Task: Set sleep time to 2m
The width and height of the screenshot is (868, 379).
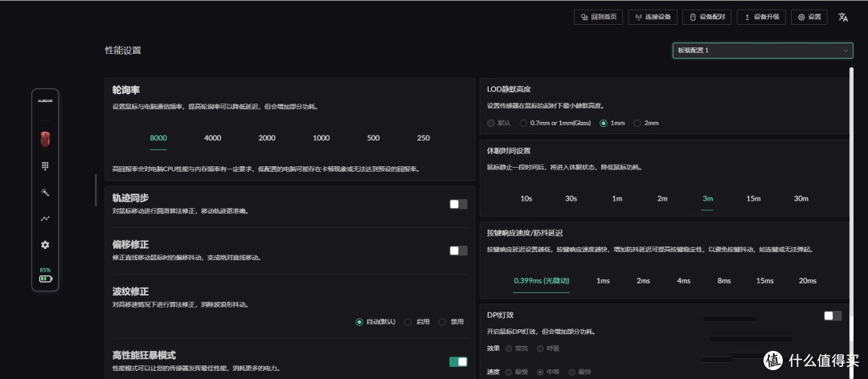Action: (x=662, y=198)
